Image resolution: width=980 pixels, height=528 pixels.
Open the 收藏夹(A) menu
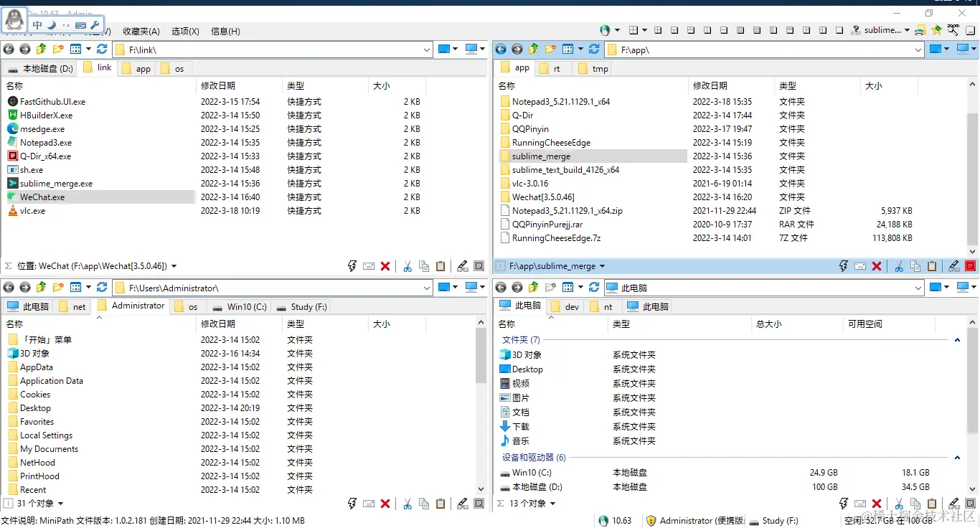[141, 31]
